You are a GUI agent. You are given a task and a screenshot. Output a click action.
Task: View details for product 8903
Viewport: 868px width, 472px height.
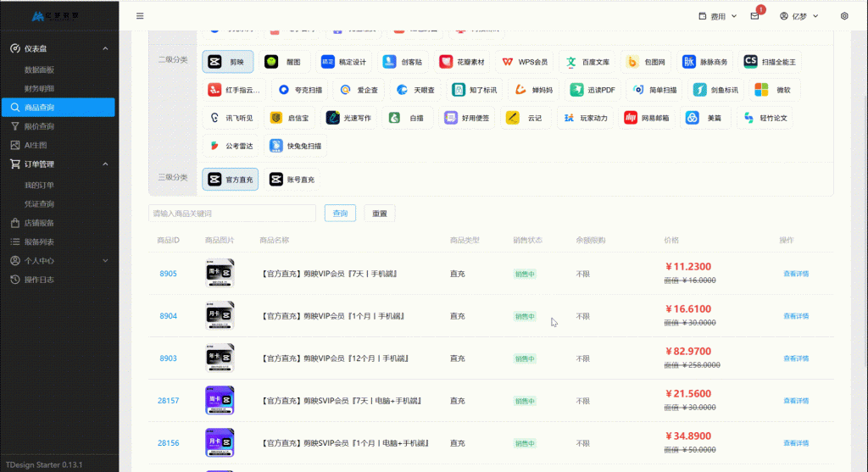(796, 358)
